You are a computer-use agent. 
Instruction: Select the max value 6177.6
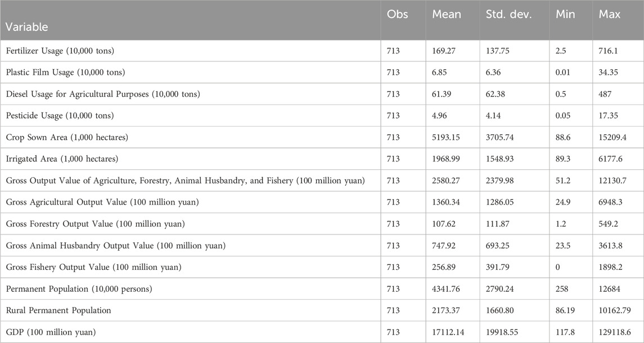point(610,159)
